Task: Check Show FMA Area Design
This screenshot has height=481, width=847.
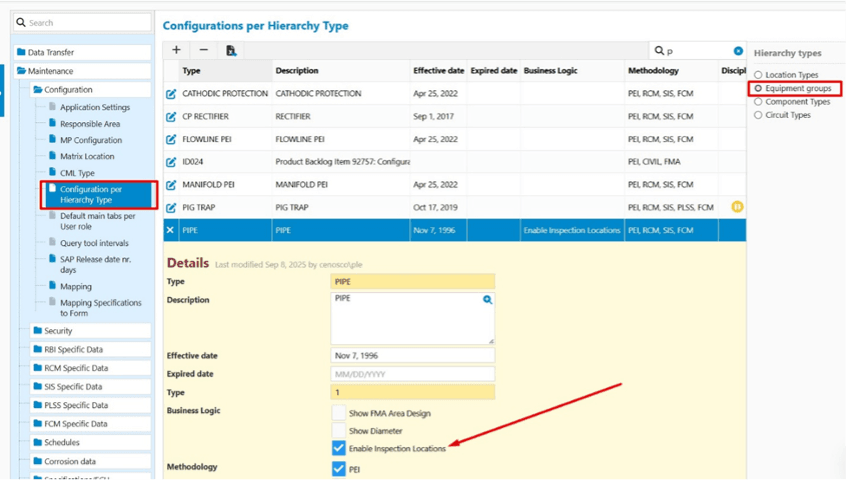Action: click(339, 413)
